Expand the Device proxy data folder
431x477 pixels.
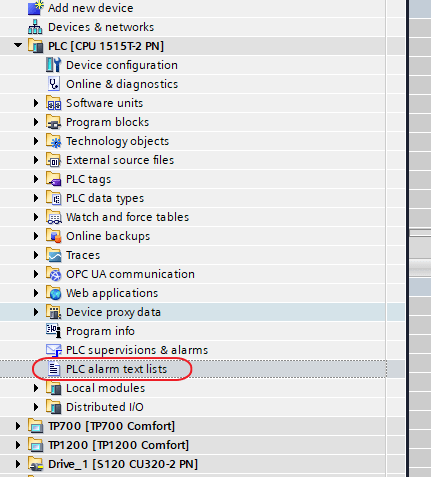pyautogui.click(x=36, y=312)
